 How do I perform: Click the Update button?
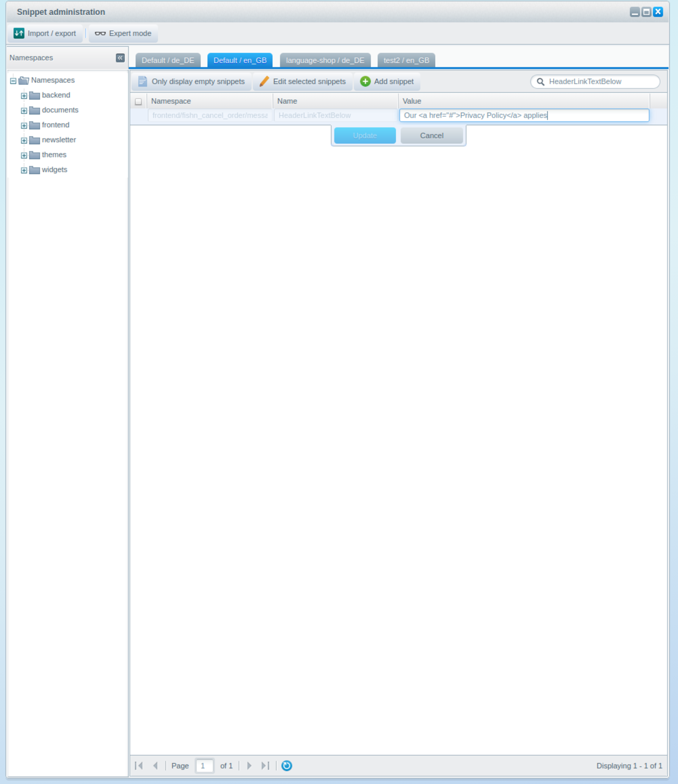click(365, 136)
